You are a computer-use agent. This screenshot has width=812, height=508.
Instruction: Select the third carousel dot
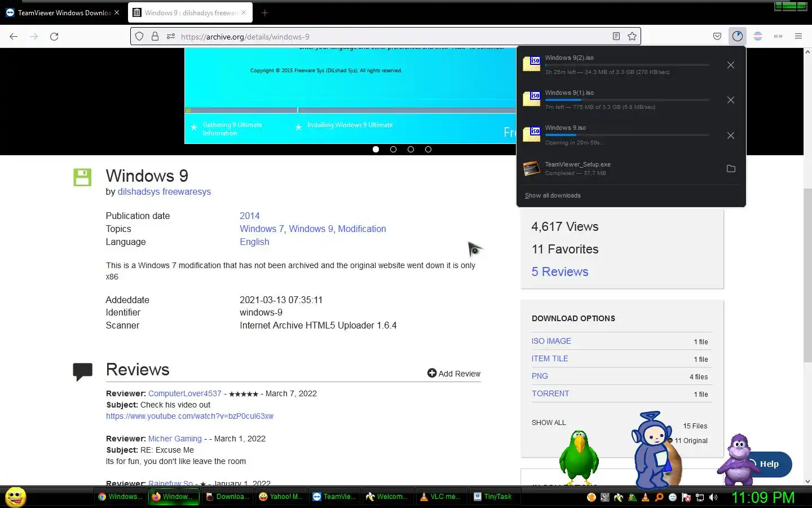pos(411,150)
